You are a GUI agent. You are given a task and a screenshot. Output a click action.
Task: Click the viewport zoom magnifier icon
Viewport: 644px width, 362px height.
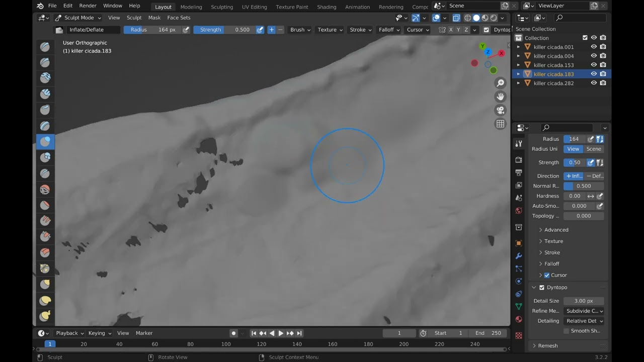tap(500, 83)
